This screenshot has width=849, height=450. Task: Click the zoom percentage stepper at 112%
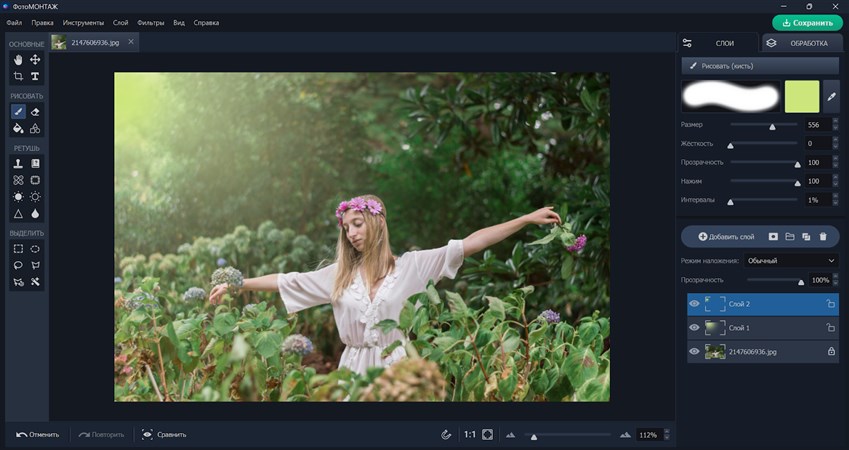click(668, 435)
